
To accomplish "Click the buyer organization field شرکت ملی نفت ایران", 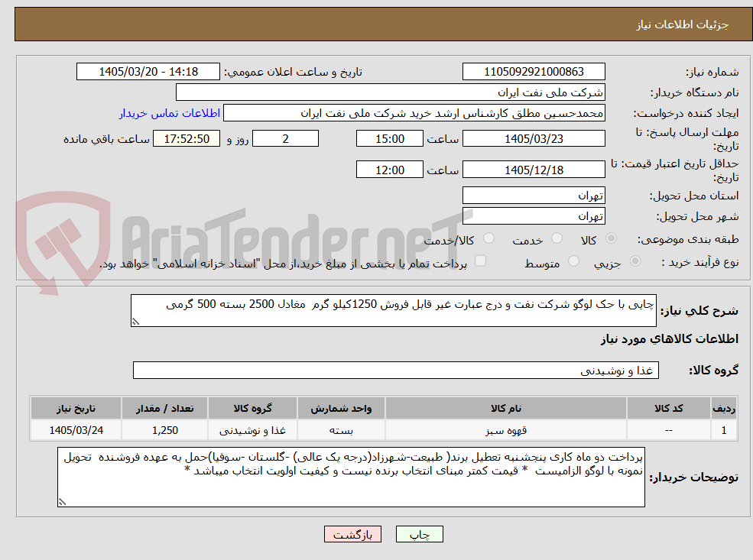I will (x=391, y=92).
